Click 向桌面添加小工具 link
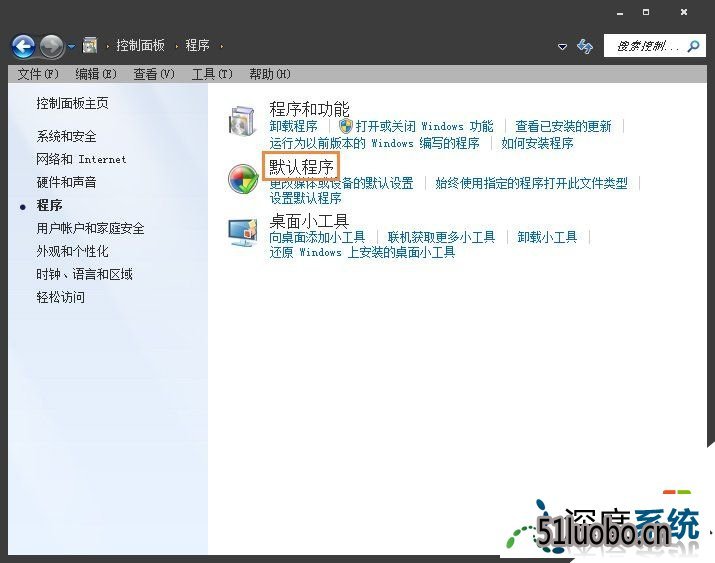The image size is (715, 563). click(x=317, y=237)
